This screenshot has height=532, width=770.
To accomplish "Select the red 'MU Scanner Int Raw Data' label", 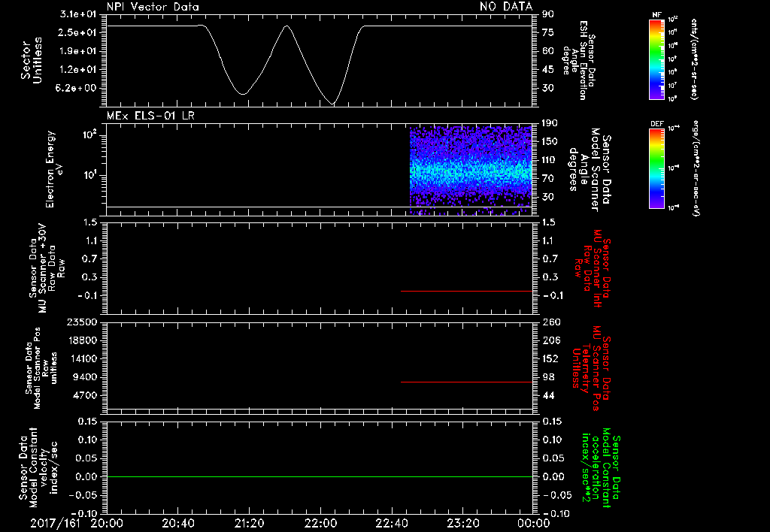I will pyautogui.click(x=593, y=268).
